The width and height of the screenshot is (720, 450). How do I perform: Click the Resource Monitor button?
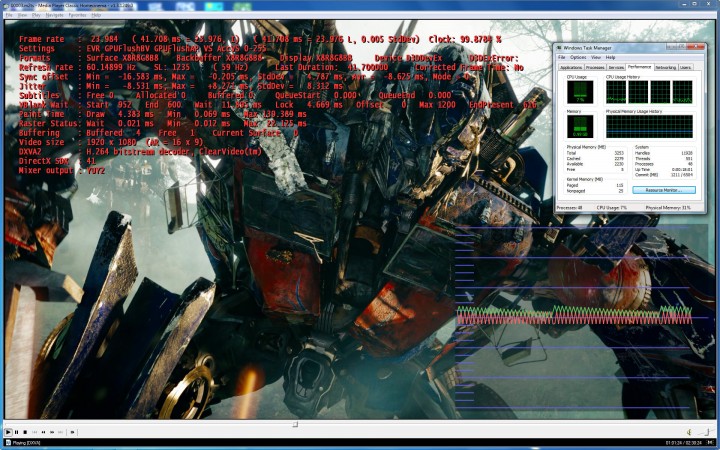pyautogui.click(x=664, y=190)
